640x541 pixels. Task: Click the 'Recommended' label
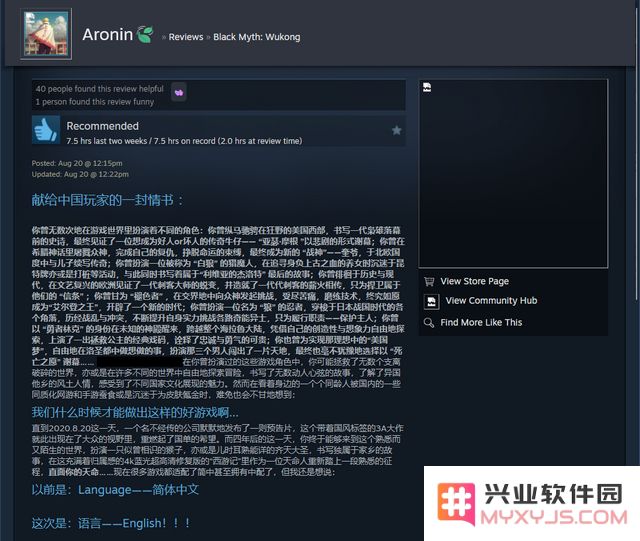(102, 126)
